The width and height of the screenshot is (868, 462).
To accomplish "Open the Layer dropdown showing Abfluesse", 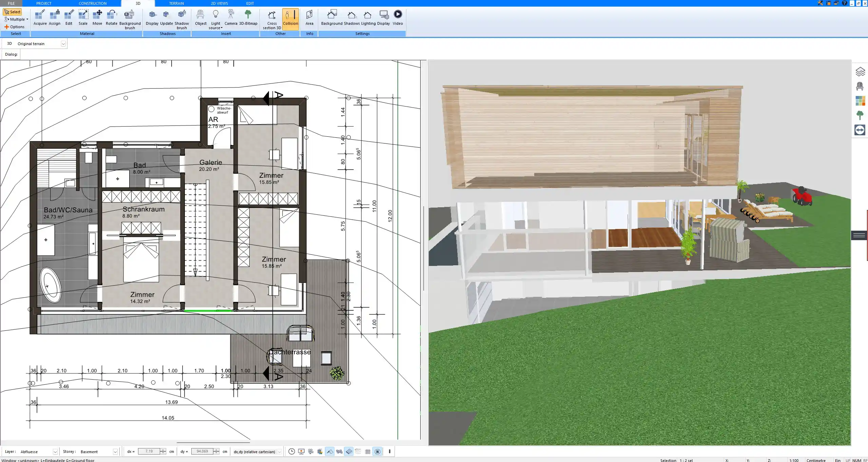I will point(55,451).
